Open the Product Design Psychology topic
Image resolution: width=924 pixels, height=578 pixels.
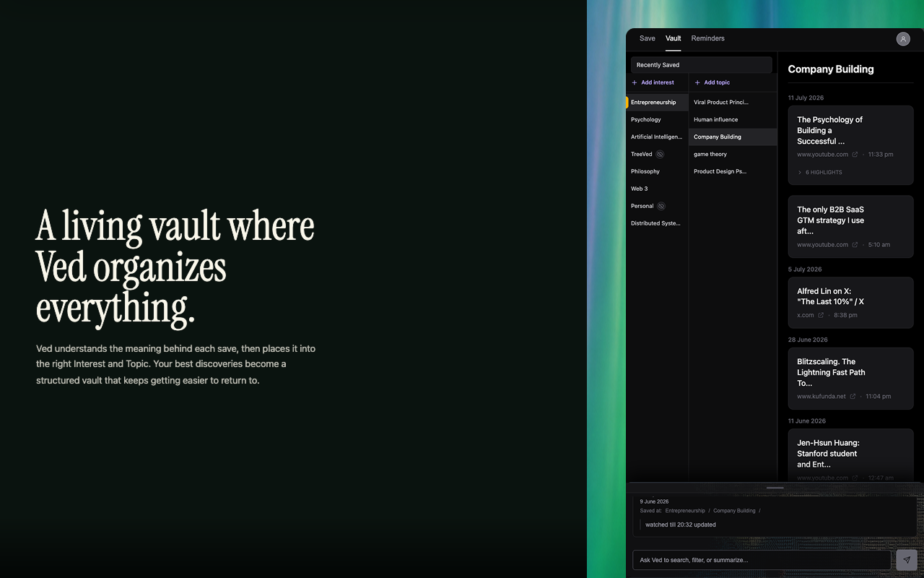(x=733, y=172)
